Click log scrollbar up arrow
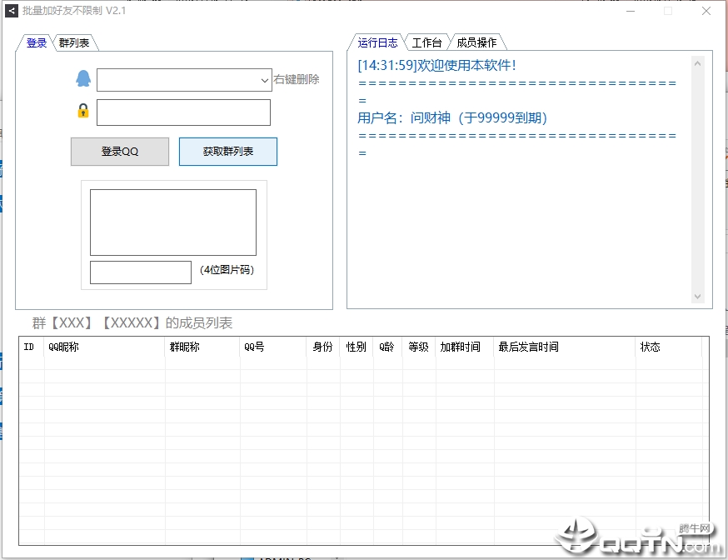 pos(697,63)
